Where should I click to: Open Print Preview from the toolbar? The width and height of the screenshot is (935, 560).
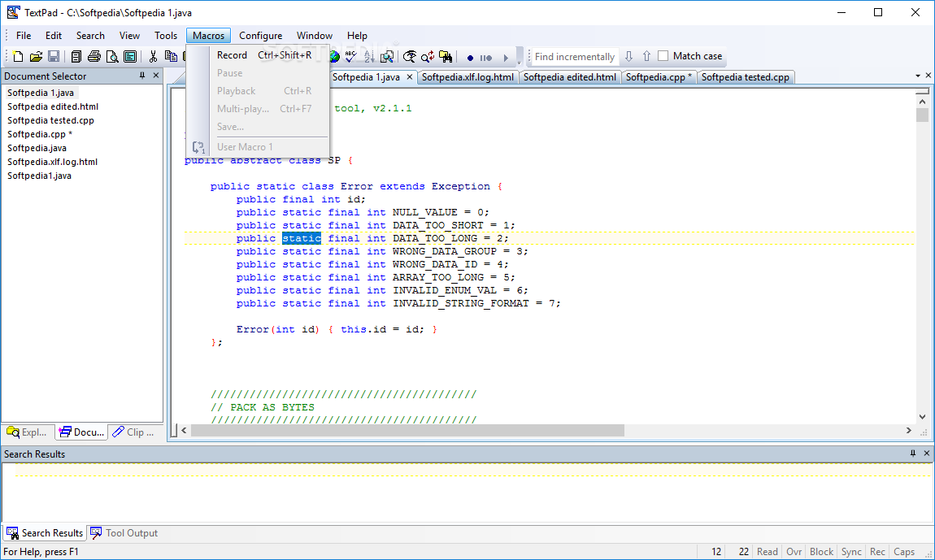[112, 56]
